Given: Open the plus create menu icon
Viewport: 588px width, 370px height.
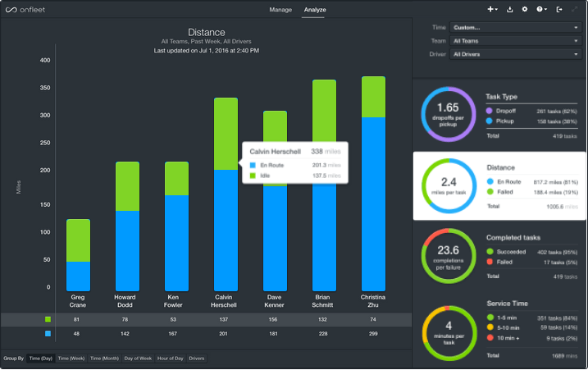Looking at the screenshot, I should click(x=492, y=9).
